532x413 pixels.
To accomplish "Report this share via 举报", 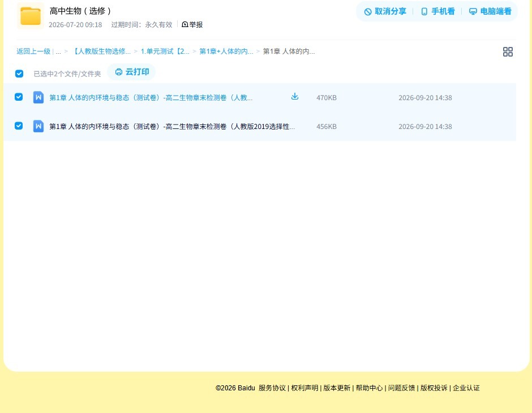I will 192,24.
